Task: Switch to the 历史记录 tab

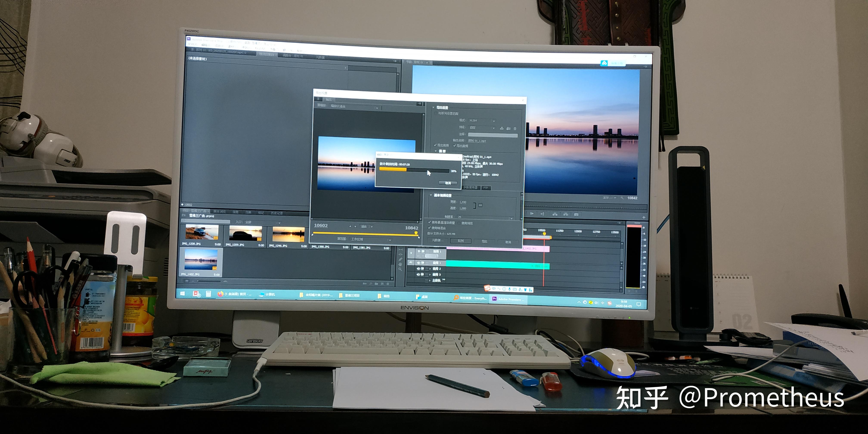Action: pos(277,213)
